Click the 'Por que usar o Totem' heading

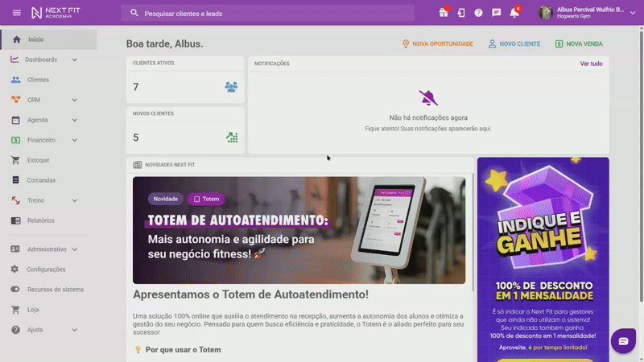(x=184, y=350)
